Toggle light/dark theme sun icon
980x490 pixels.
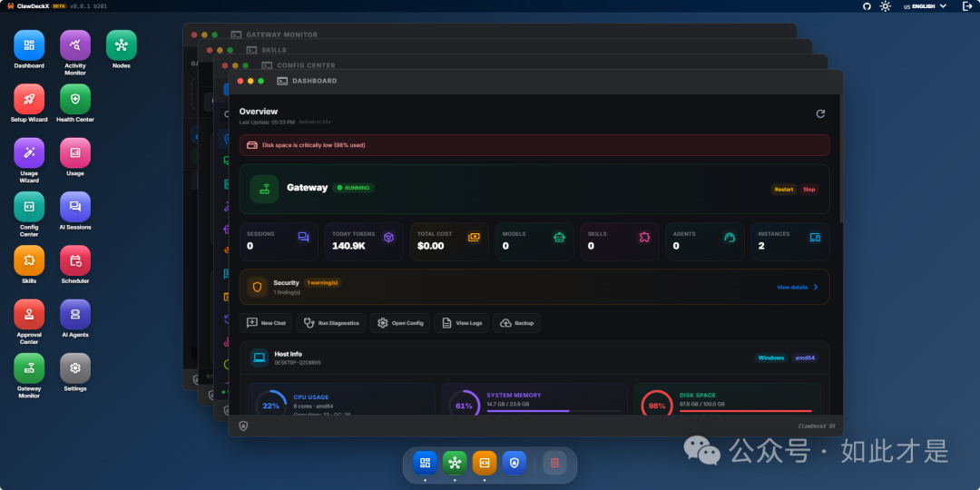pyautogui.click(x=885, y=6)
